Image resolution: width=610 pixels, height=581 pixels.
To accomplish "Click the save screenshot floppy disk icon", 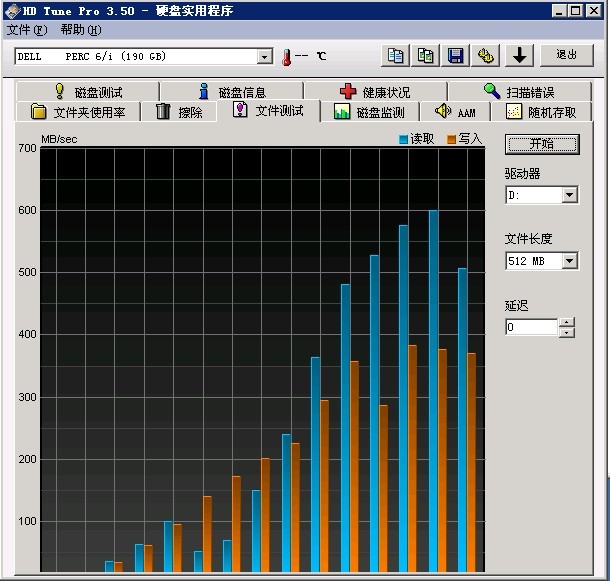I will pyautogui.click(x=455, y=56).
